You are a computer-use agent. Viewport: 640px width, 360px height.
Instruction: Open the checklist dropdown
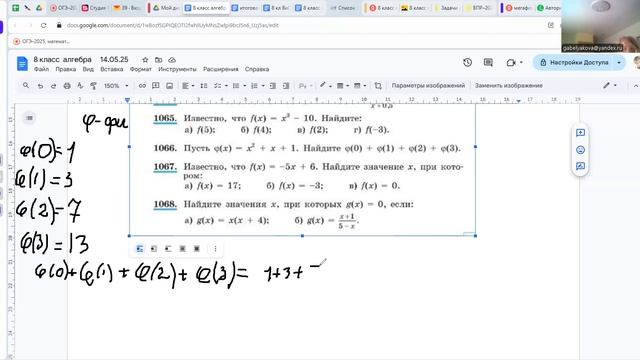click(221, 86)
